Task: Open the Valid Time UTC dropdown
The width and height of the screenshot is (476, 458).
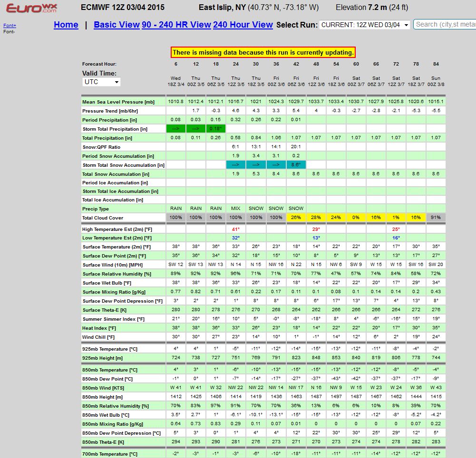Action: [x=101, y=82]
